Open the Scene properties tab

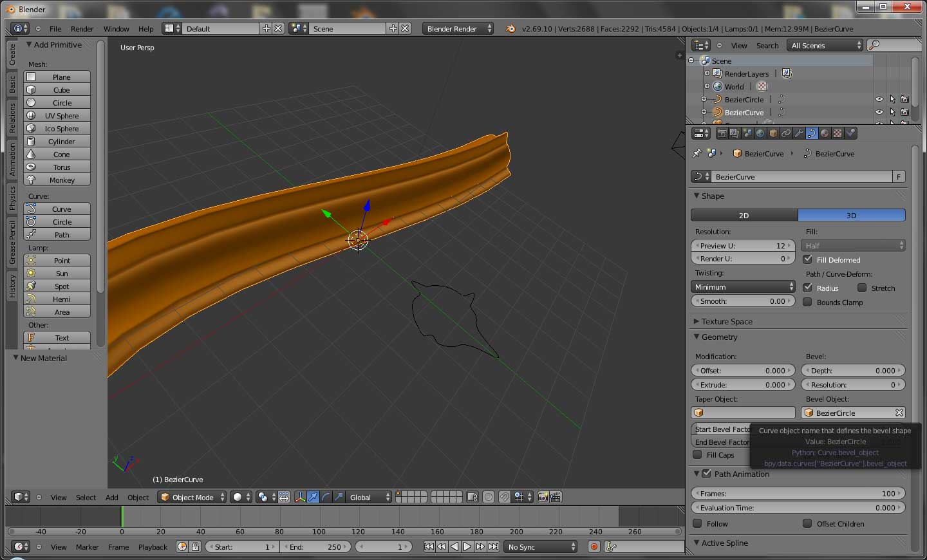747,133
